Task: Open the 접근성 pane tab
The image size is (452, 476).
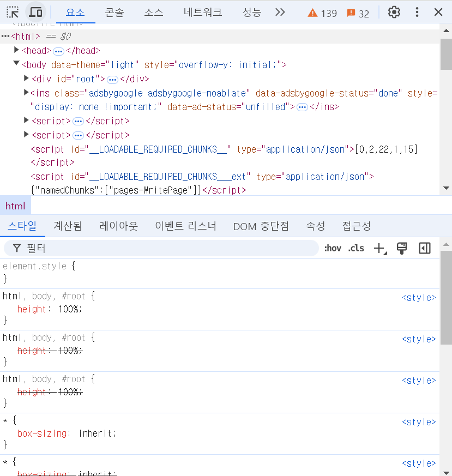Action: point(357,226)
